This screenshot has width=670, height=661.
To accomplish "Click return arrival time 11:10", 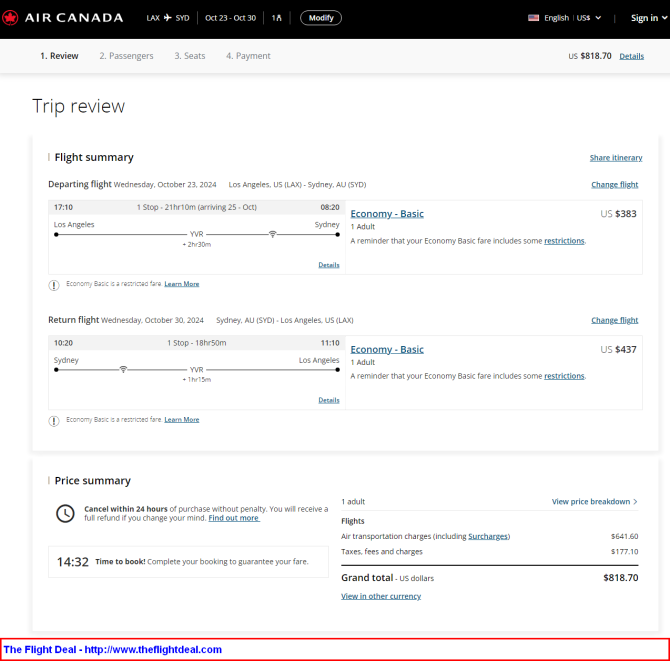I will click(x=330, y=343).
